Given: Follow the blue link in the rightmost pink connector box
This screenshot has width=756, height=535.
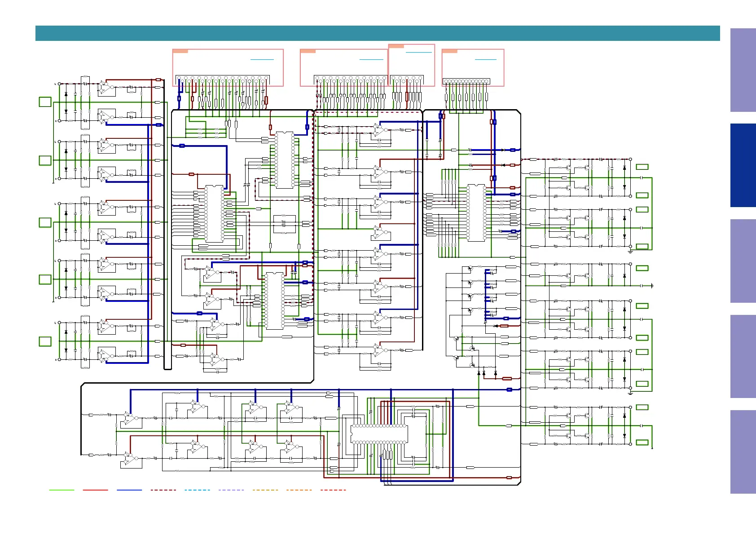Looking at the screenshot, I should coord(486,59).
